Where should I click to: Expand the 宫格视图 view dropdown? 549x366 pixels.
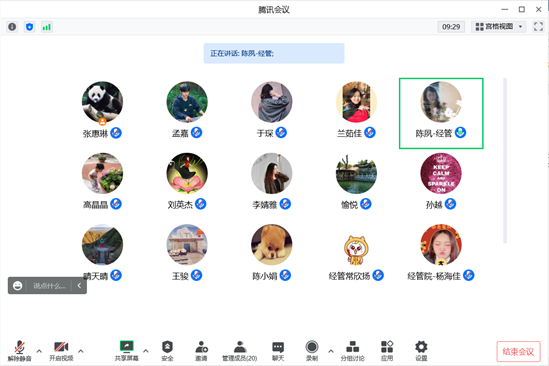coord(499,27)
